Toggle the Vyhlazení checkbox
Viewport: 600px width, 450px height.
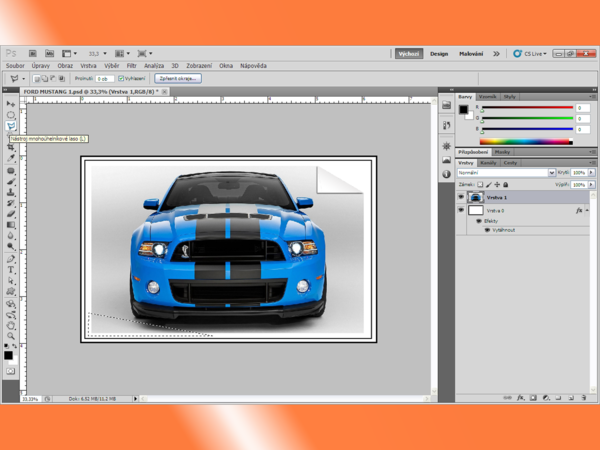[x=121, y=77]
